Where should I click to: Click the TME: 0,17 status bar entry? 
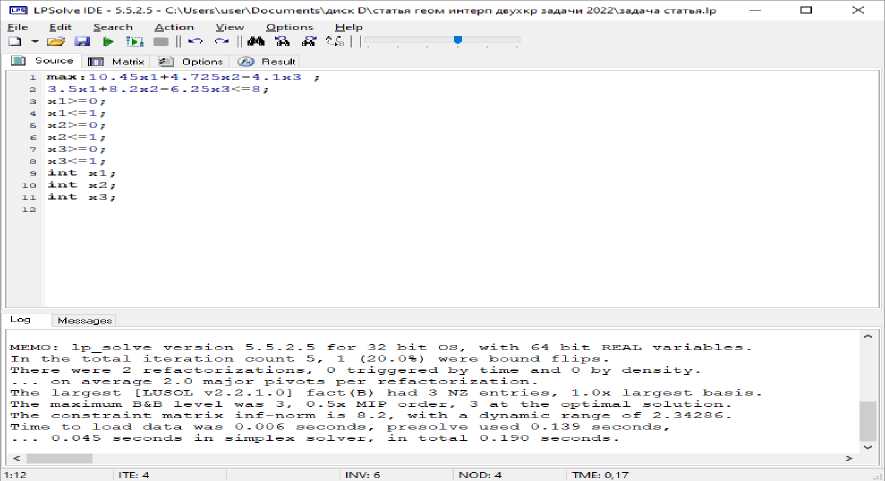tap(599, 475)
